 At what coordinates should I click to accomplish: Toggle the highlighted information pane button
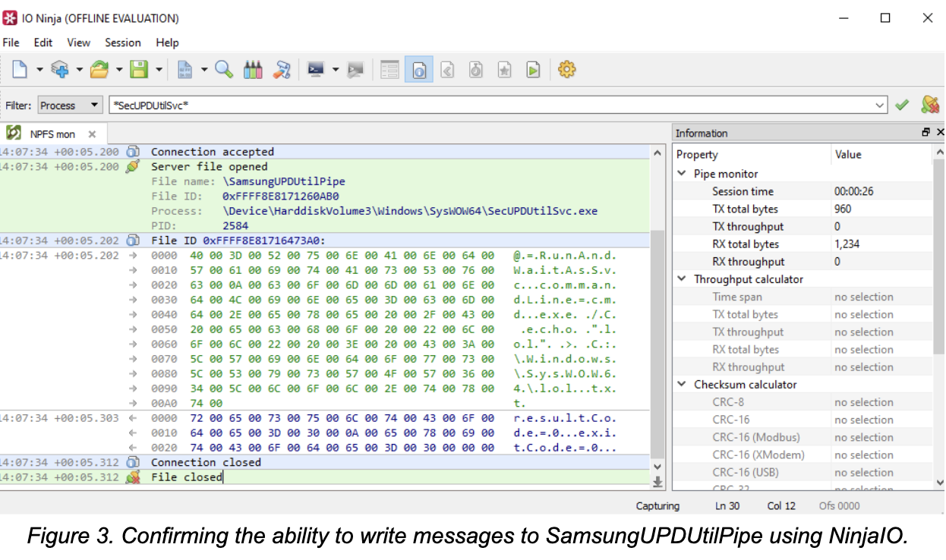tap(418, 70)
